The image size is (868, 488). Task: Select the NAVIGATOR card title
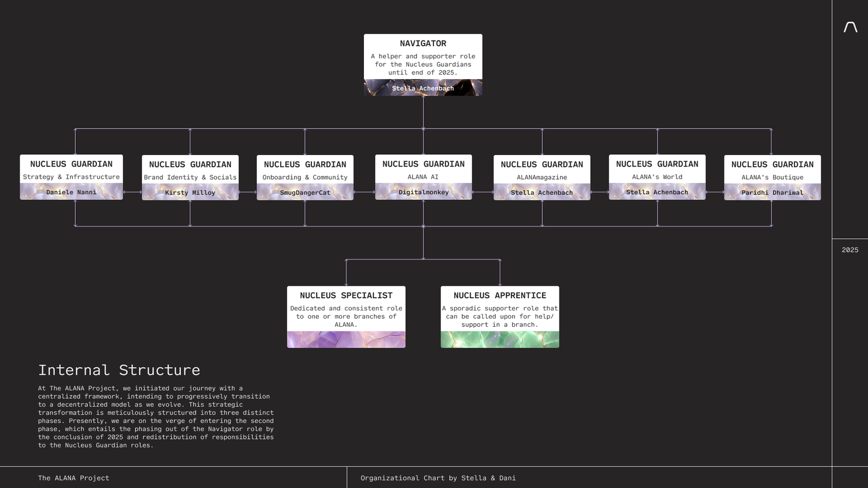[423, 43]
